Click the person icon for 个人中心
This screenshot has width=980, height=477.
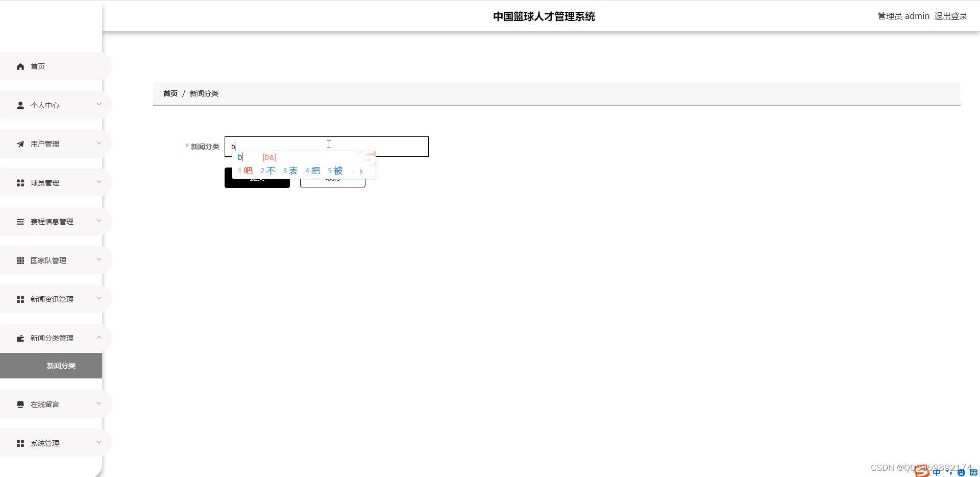click(x=20, y=105)
